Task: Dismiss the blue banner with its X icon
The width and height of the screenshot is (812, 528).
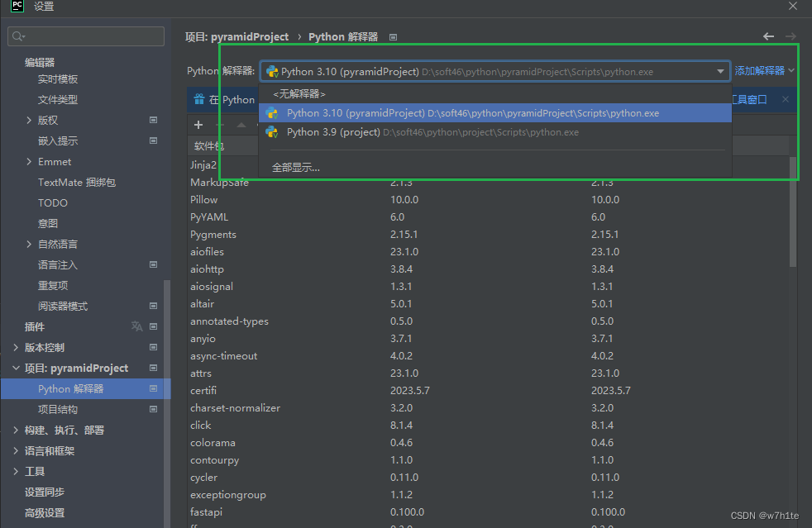Action: click(786, 99)
